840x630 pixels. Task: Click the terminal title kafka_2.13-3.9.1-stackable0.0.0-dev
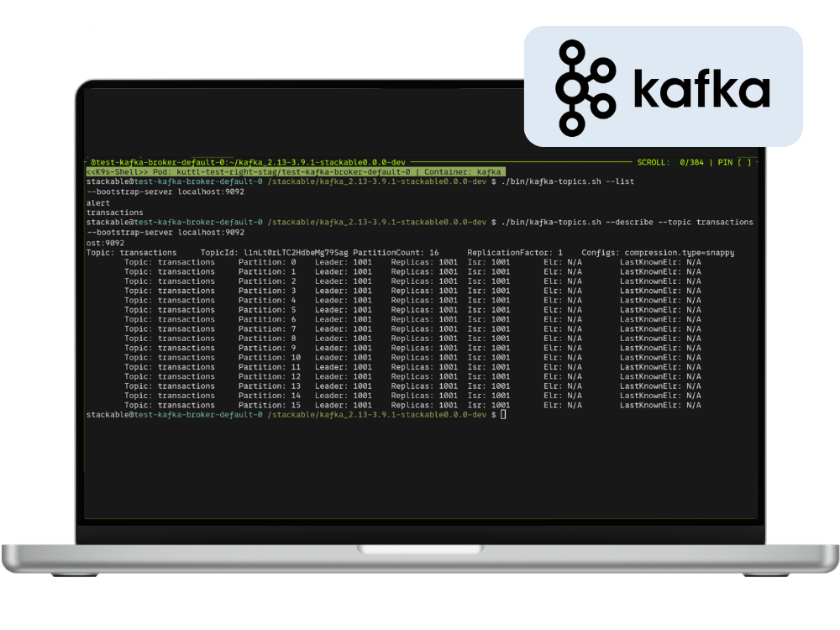[322, 162]
